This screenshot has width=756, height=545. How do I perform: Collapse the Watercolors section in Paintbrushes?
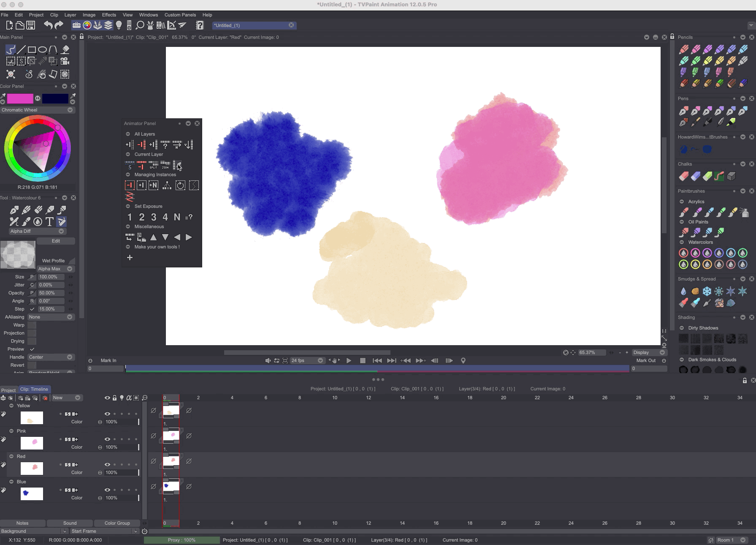[682, 242]
